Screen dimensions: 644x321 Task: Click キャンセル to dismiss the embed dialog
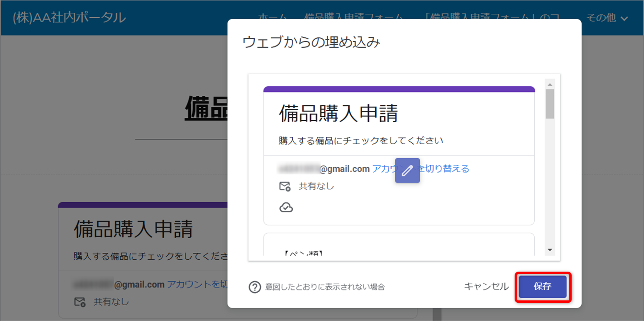coord(486,287)
